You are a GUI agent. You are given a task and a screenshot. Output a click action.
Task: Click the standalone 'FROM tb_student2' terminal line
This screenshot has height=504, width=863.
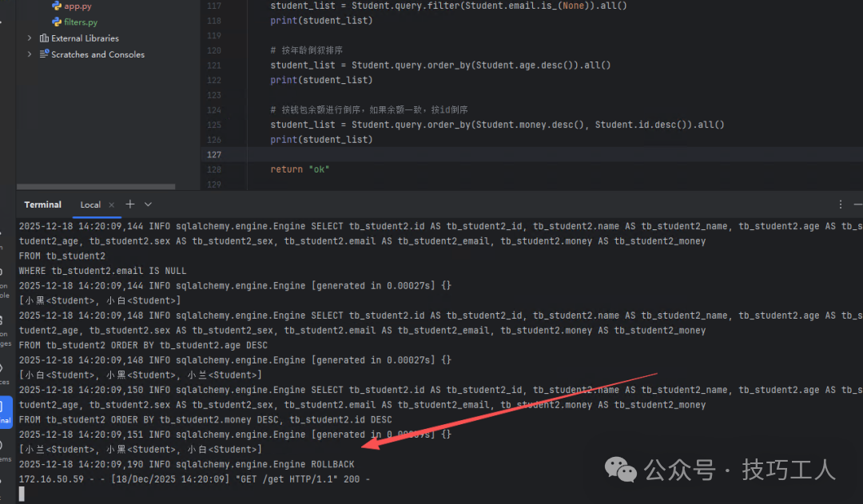[62, 256]
